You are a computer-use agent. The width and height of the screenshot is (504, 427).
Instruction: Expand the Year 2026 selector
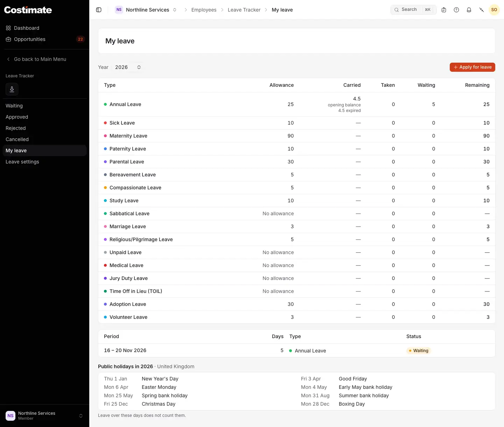point(128,67)
